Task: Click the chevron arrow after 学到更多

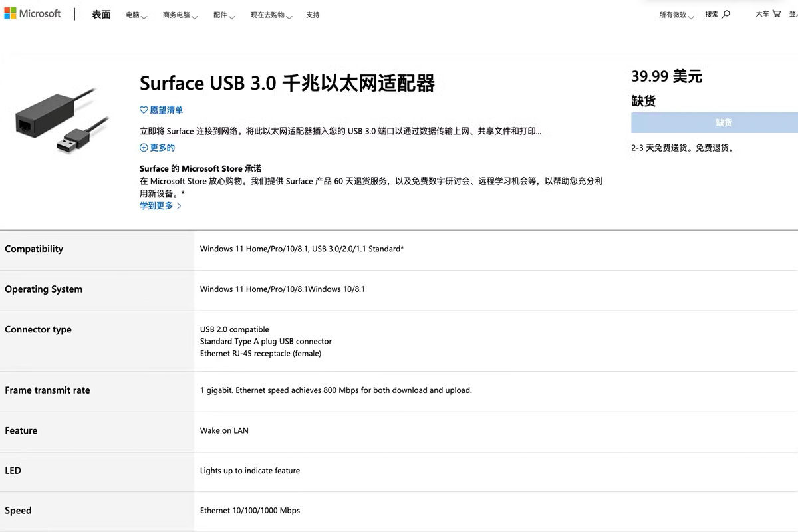Action: pyautogui.click(x=179, y=206)
